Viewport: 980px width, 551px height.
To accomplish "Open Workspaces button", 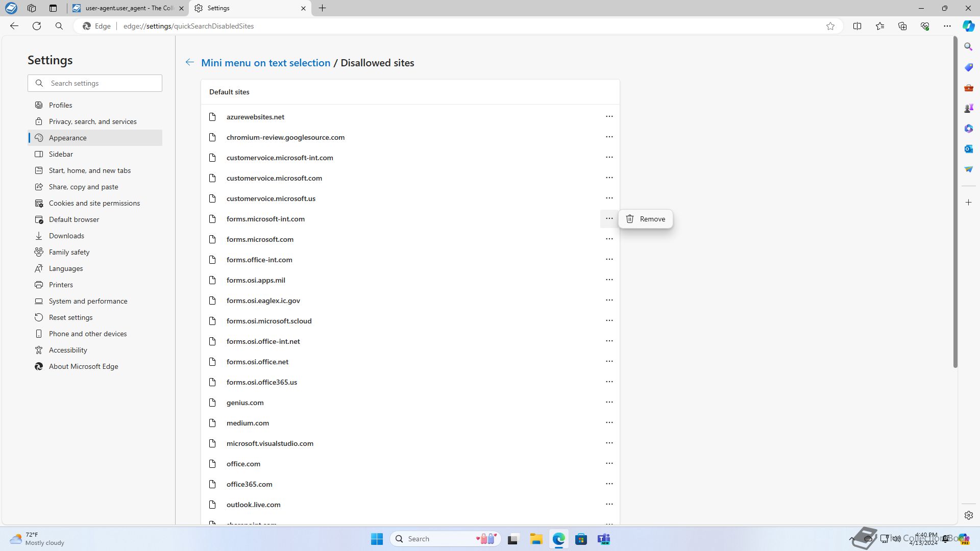I will [32, 8].
